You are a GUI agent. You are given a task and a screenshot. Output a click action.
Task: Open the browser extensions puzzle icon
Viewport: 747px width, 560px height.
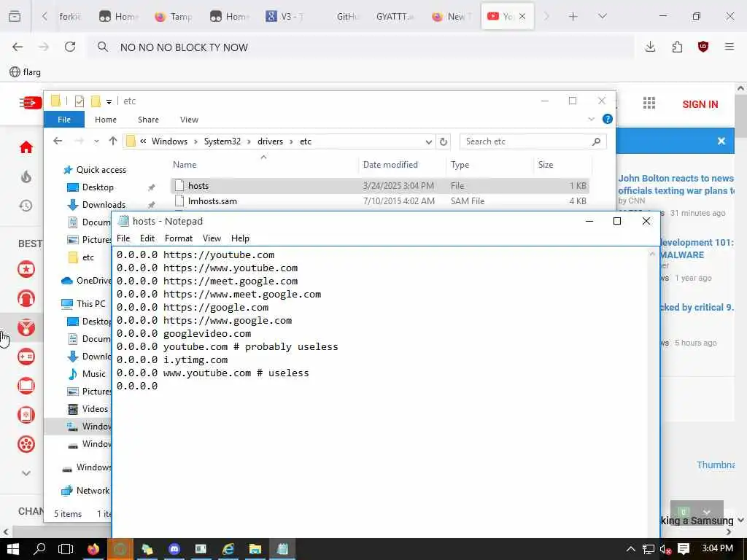pos(677,47)
